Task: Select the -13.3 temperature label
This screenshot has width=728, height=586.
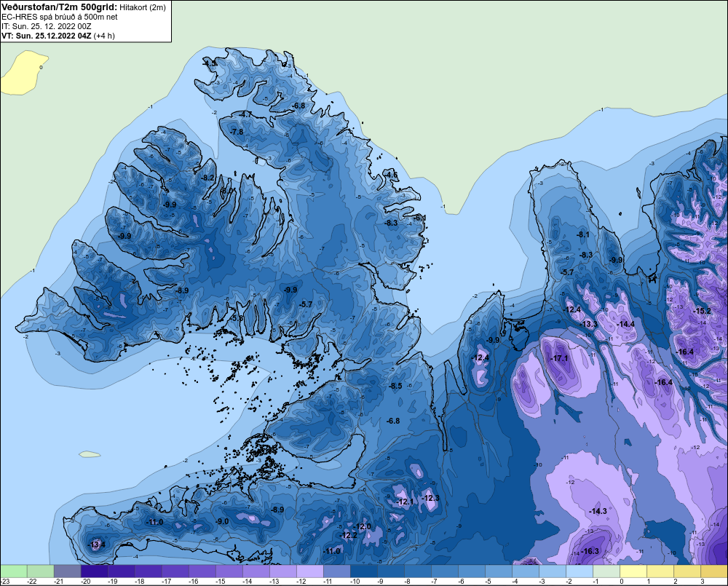Action: (x=589, y=324)
